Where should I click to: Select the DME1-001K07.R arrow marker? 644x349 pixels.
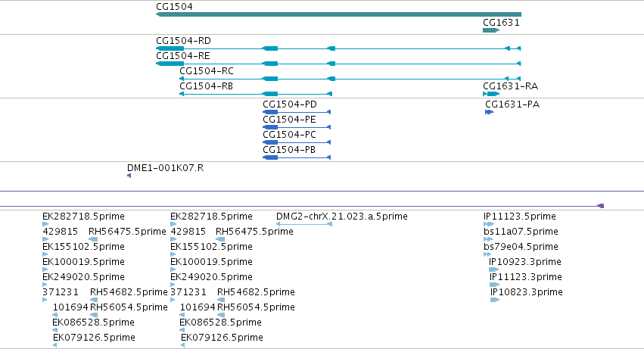pos(129,176)
